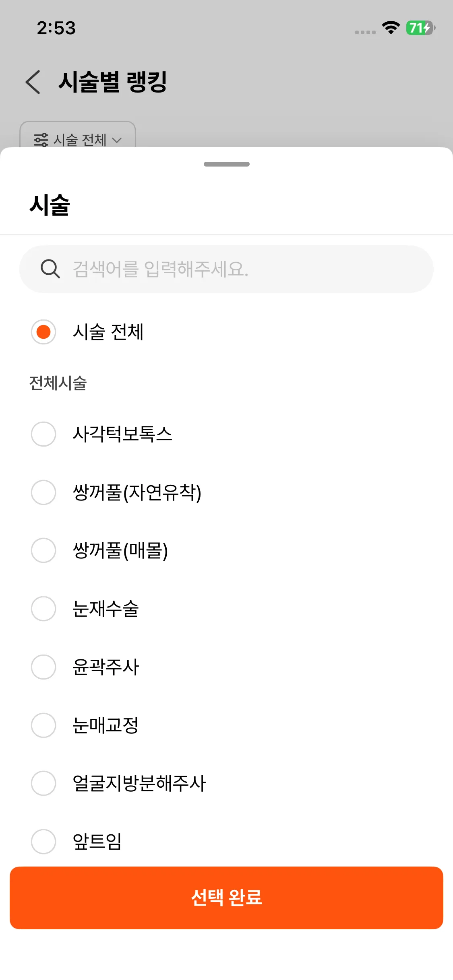453x980 pixels.
Task: Tap the Wi-Fi status icon
Action: click(x=390, y=28)
